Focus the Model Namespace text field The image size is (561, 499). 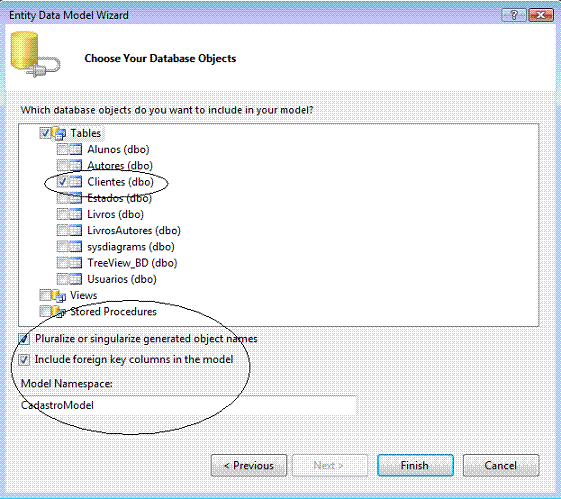click(x=188, y=405)
